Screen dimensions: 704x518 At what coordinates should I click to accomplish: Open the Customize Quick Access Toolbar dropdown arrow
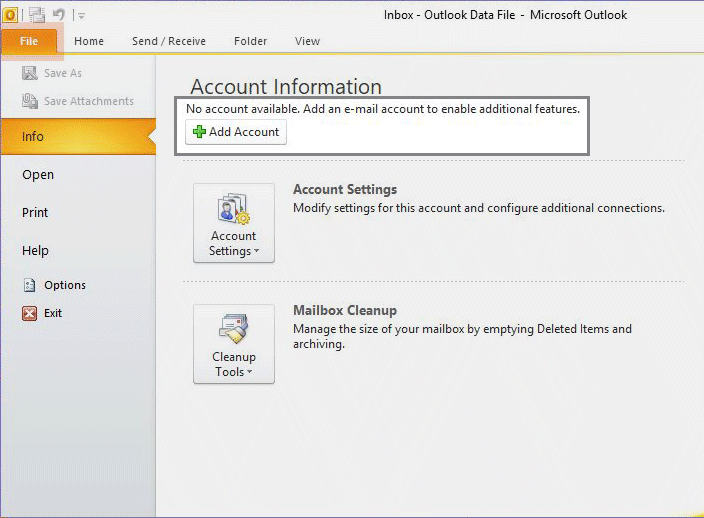click(x=81, y=16)
